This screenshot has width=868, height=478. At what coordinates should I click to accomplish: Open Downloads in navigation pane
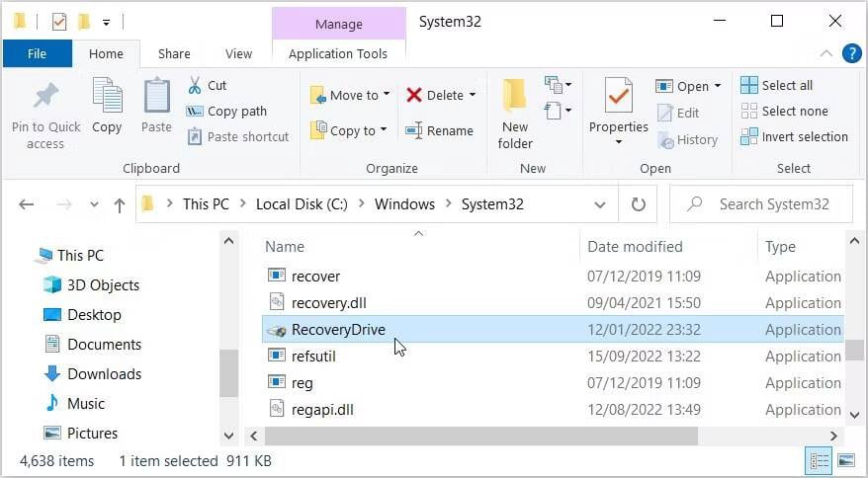pyautogui.click(x=104, y=374)
